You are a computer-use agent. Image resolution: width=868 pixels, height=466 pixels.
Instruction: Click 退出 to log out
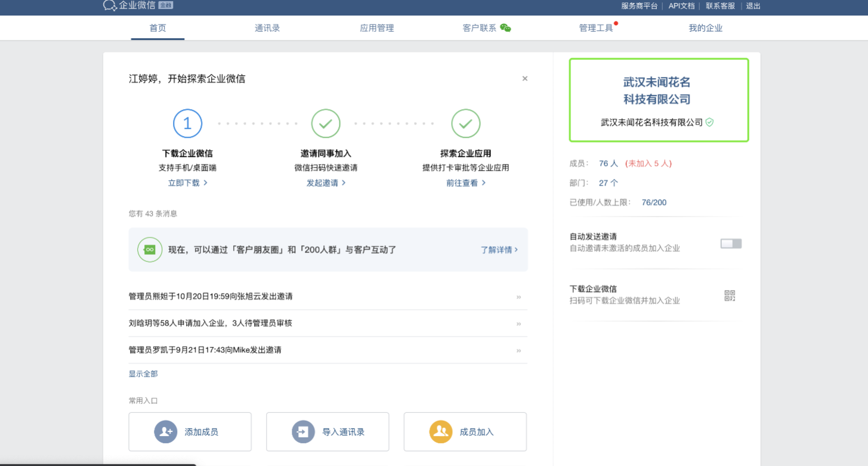(x=753, y=5)
